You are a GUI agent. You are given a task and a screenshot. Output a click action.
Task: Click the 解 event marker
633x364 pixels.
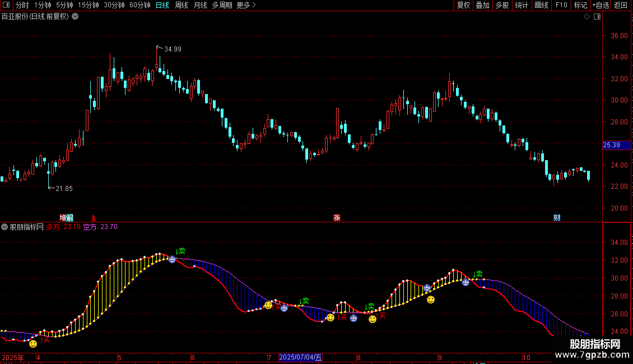[70, 218]
